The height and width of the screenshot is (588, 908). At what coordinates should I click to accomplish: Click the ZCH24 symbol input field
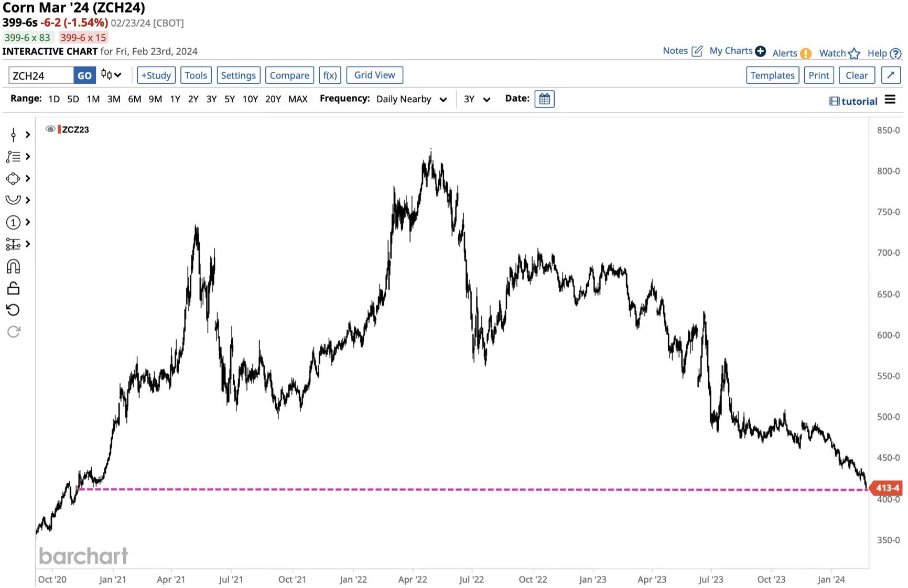coord(41,75)
